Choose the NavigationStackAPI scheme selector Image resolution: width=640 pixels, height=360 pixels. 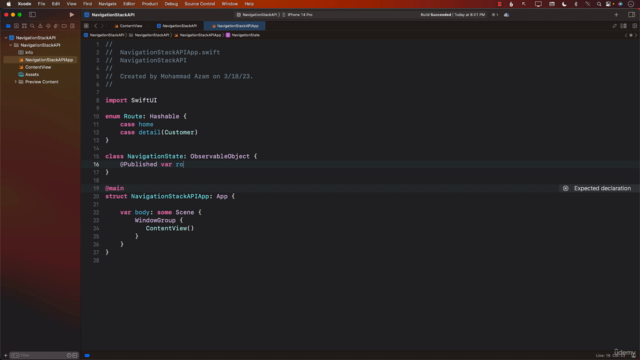coord(257,15)
